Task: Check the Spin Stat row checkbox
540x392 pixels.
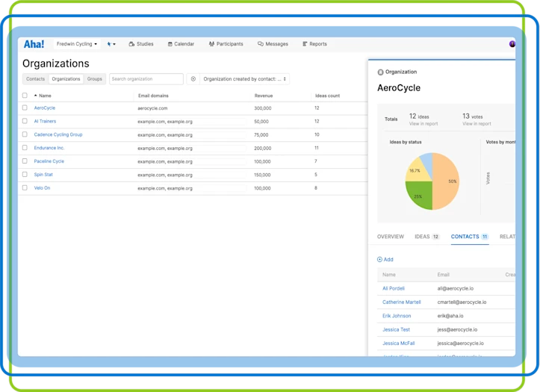Action: pos(25,175)
